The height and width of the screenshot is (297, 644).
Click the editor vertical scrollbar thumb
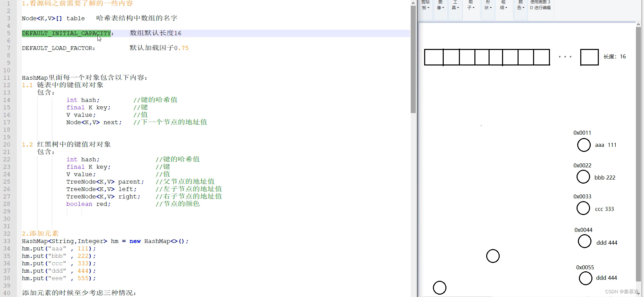coord(413,59)
